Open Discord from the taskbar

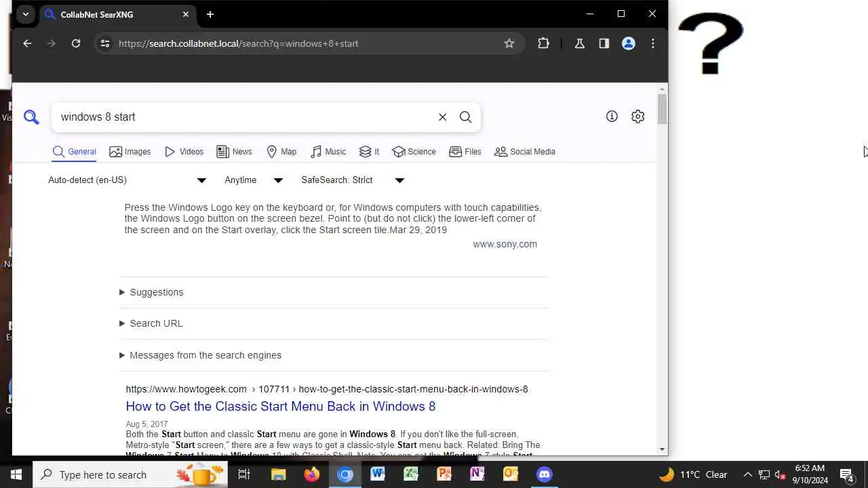(544, 474)
